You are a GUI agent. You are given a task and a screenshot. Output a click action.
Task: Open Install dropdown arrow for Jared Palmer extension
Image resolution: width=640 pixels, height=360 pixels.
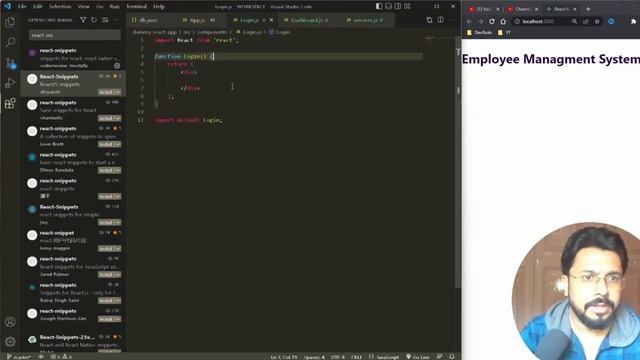(118, 274)
